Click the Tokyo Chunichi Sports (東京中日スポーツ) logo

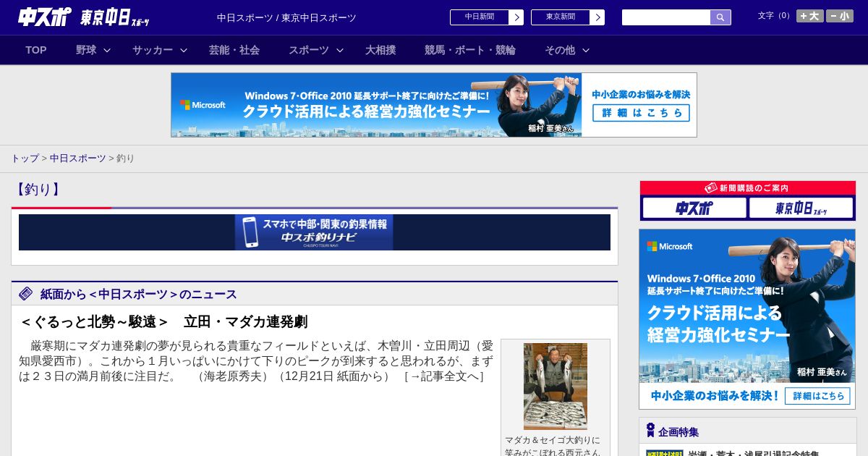[x=115, y=17]
